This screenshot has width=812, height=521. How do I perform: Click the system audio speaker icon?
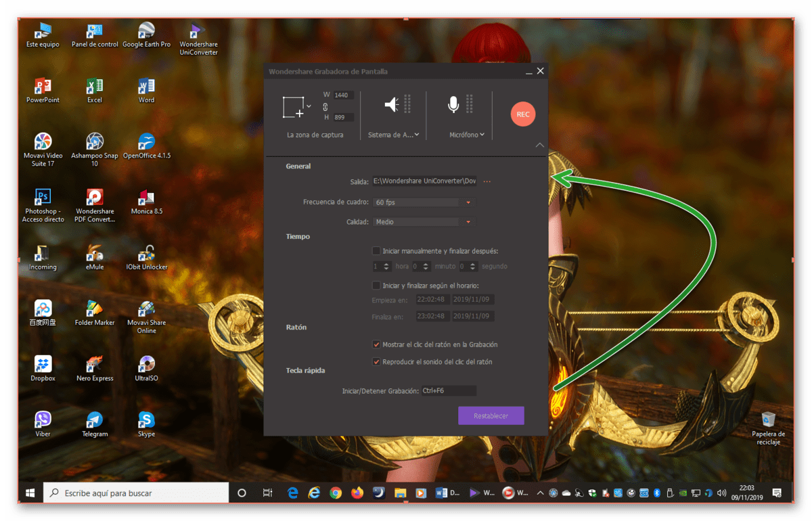[x=392, y=104]
